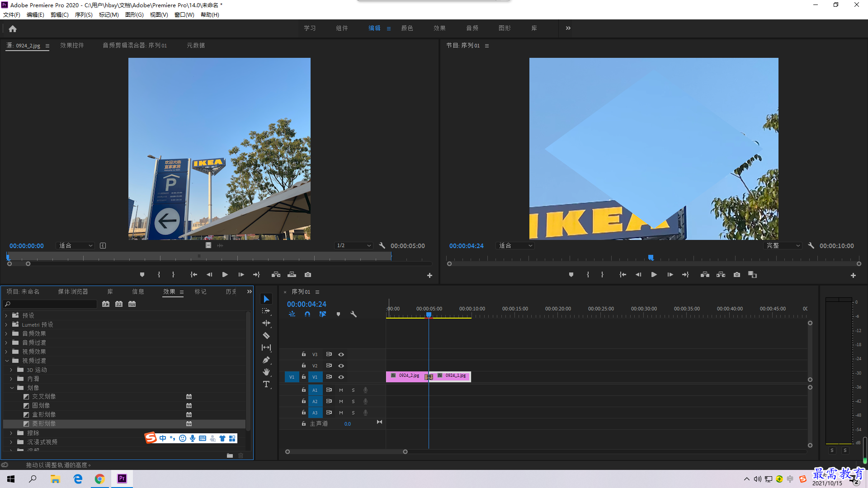Open the 文件(F) menu
868x488 pixels.
[12, 15]
